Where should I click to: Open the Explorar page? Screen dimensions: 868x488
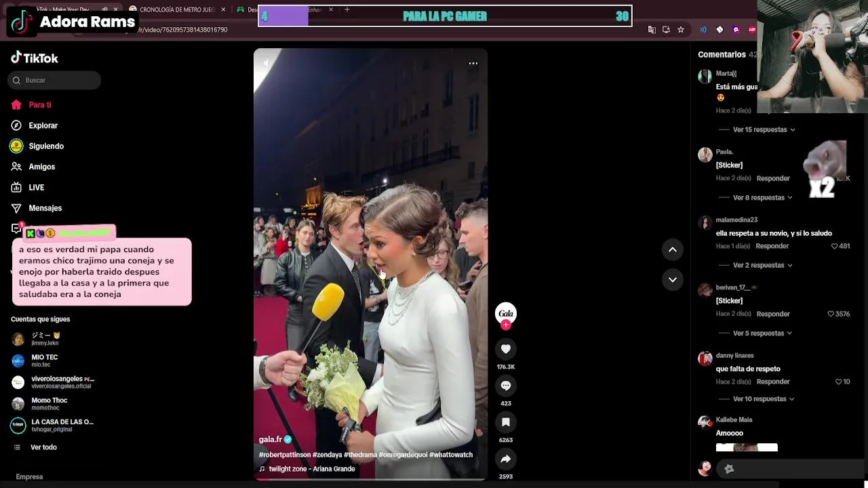pyautogui.click(x=34, y=125)
